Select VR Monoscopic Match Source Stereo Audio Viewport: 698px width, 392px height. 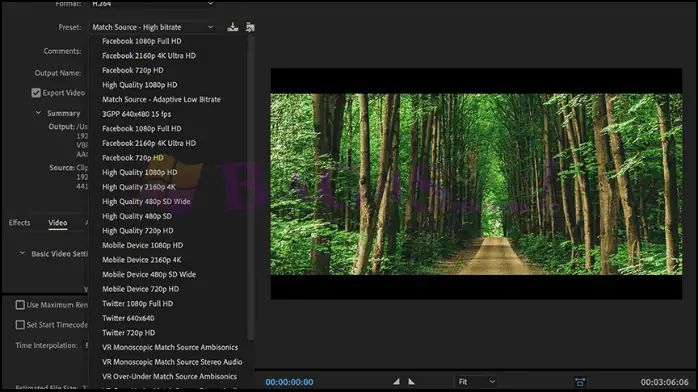(172, 362)
